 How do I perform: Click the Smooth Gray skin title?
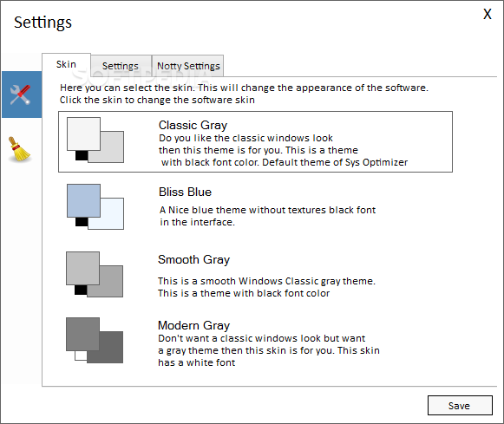[x=193, y=259]
